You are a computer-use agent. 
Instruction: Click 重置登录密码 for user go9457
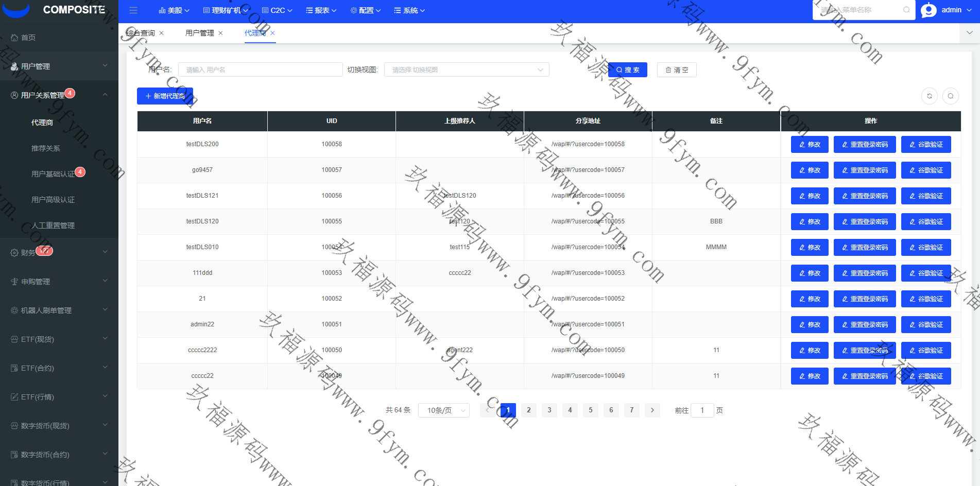tap(864, 170)
